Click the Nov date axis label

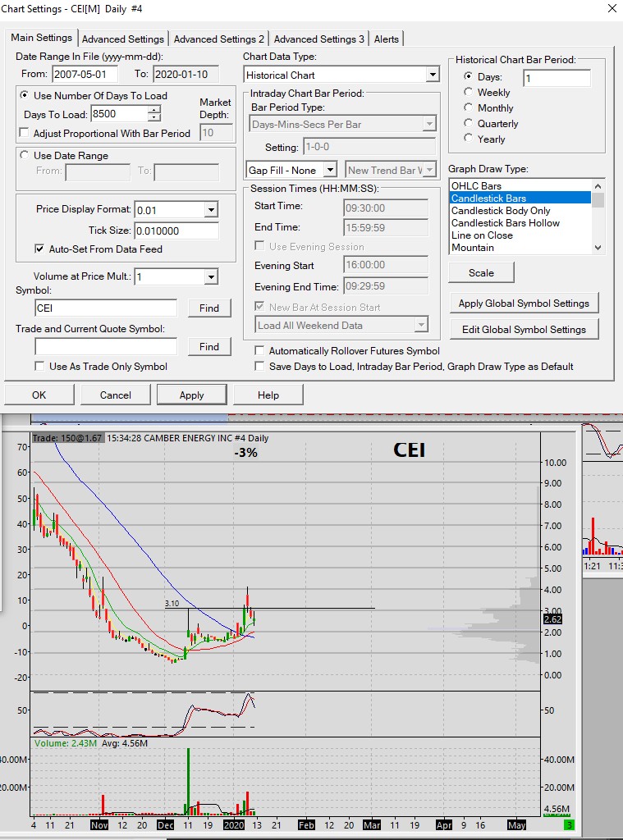(99, 825)
